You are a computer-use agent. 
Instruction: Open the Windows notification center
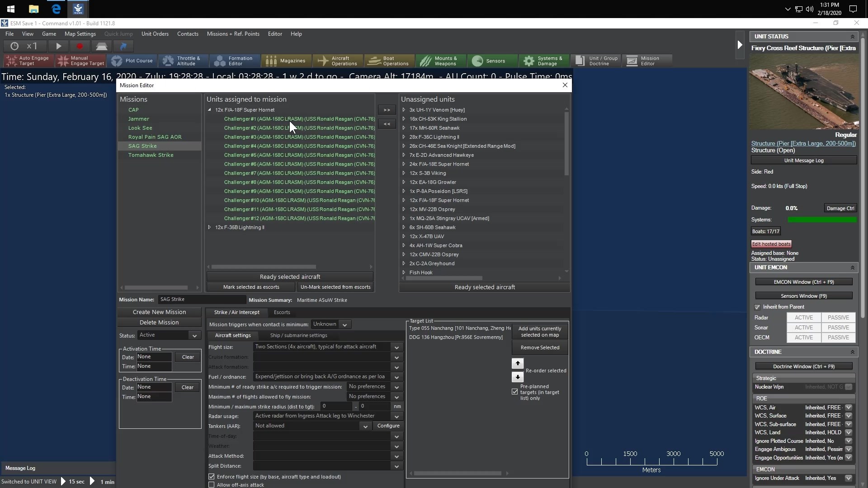(853, 9)
